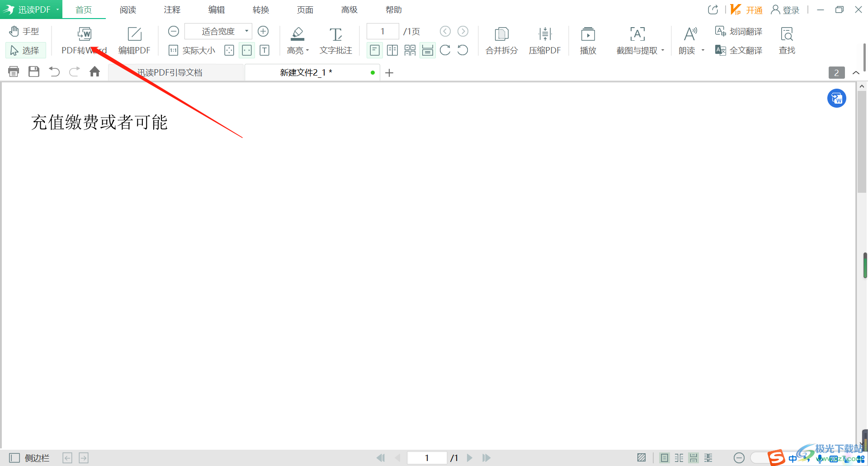Click the open-tab count badge showing 2
The width and height of the screenshot is (868, 466).
pyautogui.click(x=836, y=72)
